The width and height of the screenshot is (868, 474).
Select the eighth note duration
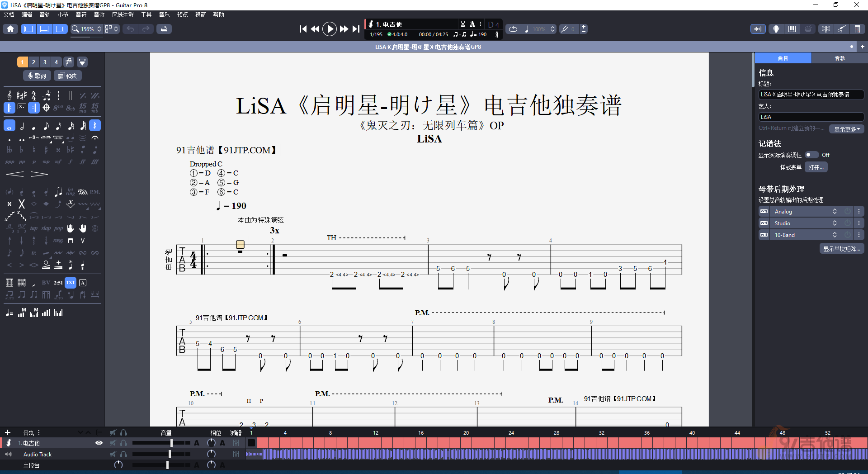click(46, 126)
